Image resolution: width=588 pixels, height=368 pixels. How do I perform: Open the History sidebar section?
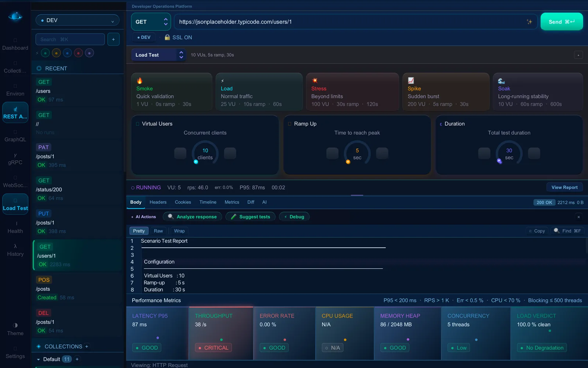[x=15, y=250]
